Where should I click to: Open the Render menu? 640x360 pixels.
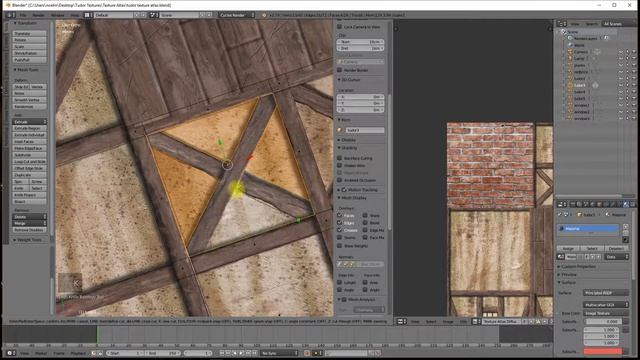38,15
